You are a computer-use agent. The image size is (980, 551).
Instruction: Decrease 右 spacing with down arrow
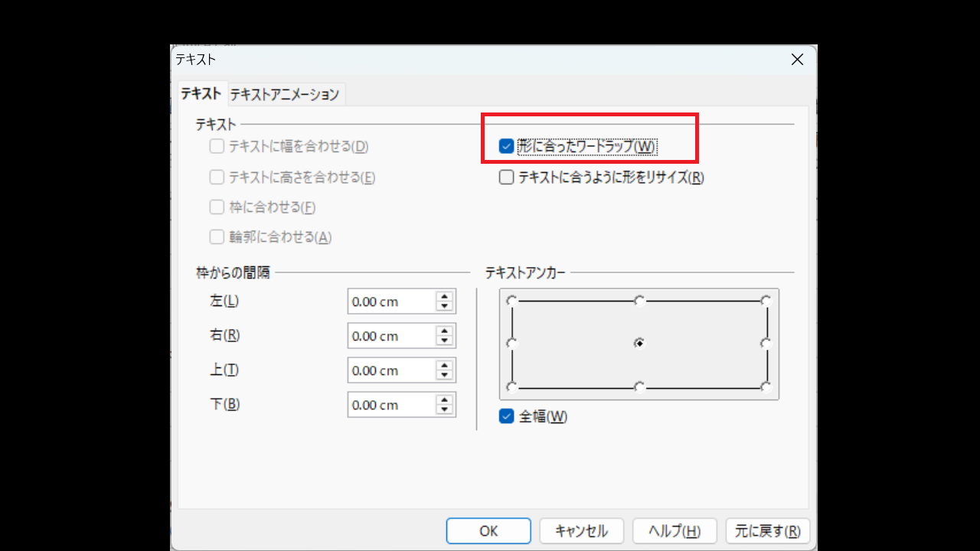[x=444, y=341]
